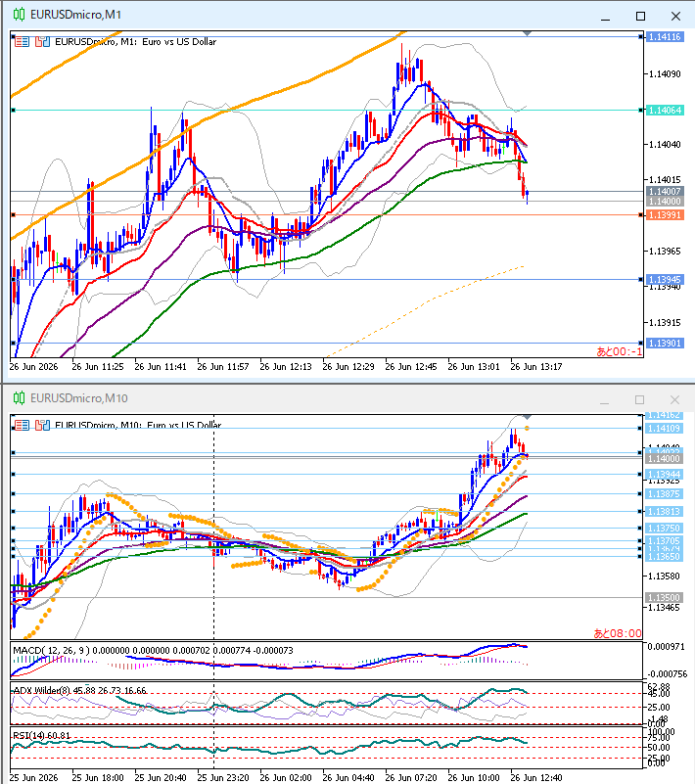Screen dimensions: 695x784
Task: Click '26 Jun 11:25' on M1 time axis
Action: tap(98, 367)
